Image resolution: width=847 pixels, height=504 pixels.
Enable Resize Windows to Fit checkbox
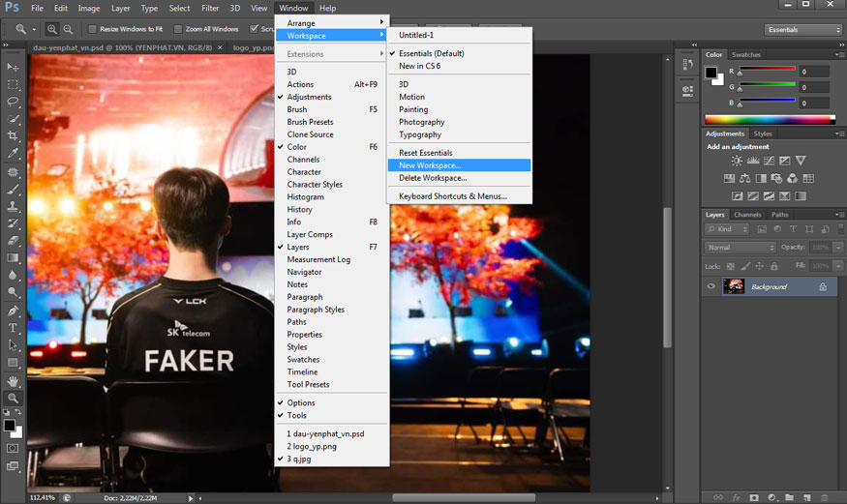pyautogui.click(x=93, y=29)
